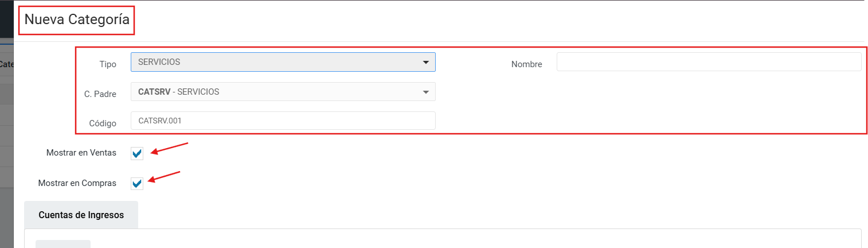Image resolution: width=868 pixels, height=248 pixels.
Task: Click the Mostrar en Ventas label text
Action: click(x=81, y=153)
